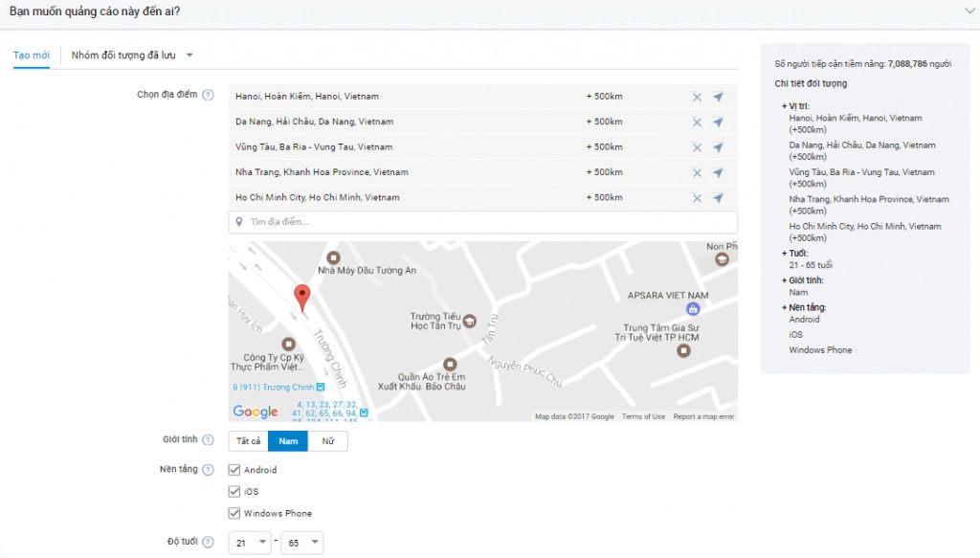Locate Nha Trang on the map

coord(718,173)
